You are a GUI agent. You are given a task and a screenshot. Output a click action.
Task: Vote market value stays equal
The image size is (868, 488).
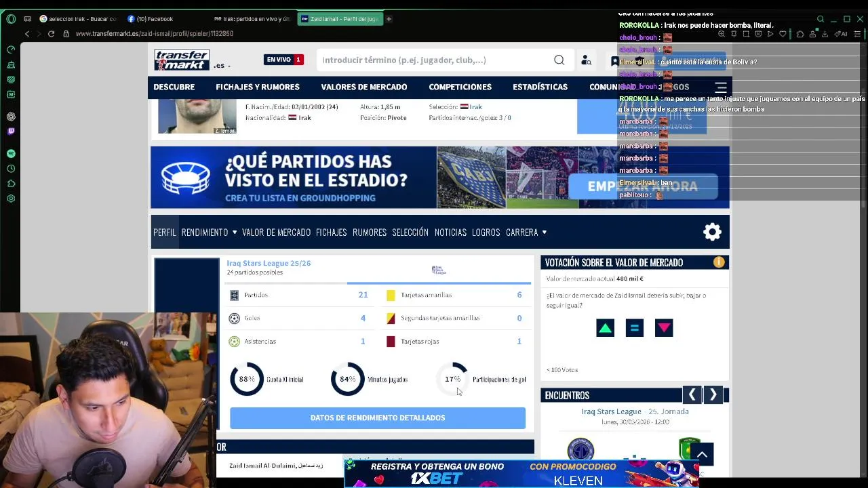coord(634,329)
